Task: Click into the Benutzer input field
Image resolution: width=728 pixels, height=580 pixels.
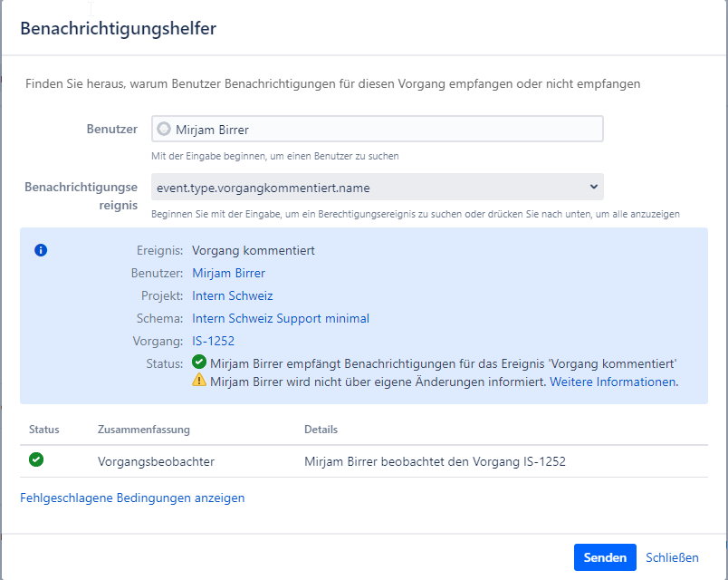Action: [x=378, y=129]
